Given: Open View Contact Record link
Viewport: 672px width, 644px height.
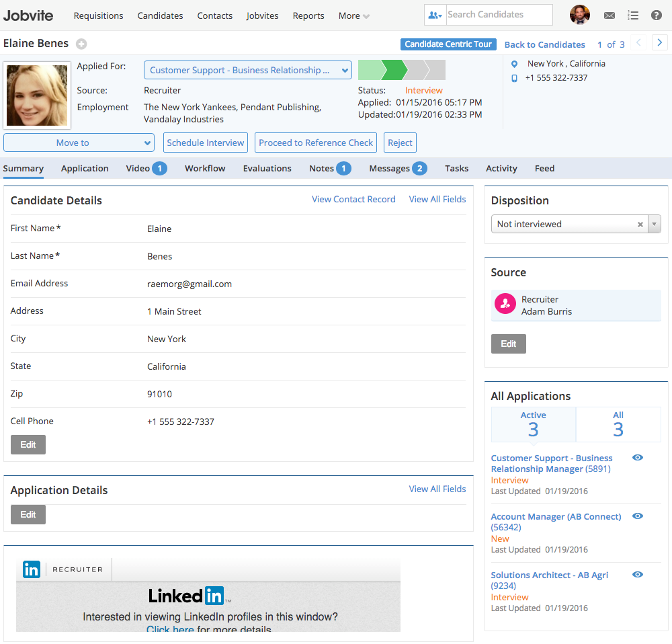Looking at the screenshot, I should [353, 200].
